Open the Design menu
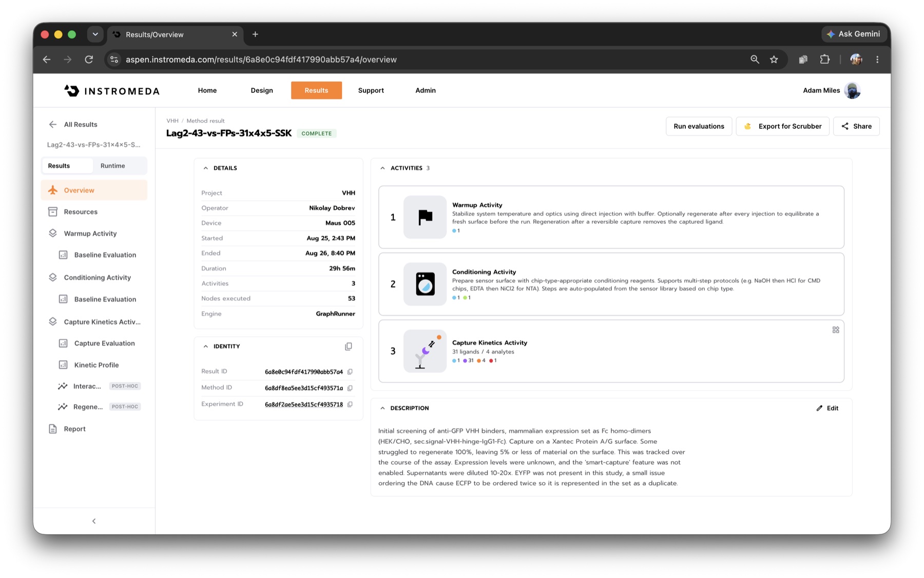Image resolution: width=924 pixels, height=578 pixels. click(x=262, y=90)
